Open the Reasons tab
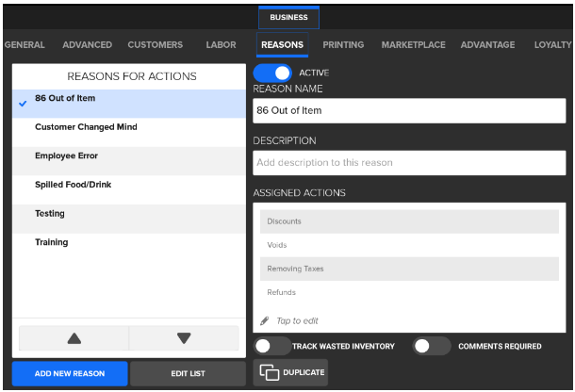The height and width of the screenshot is (392, 575). 282,45
